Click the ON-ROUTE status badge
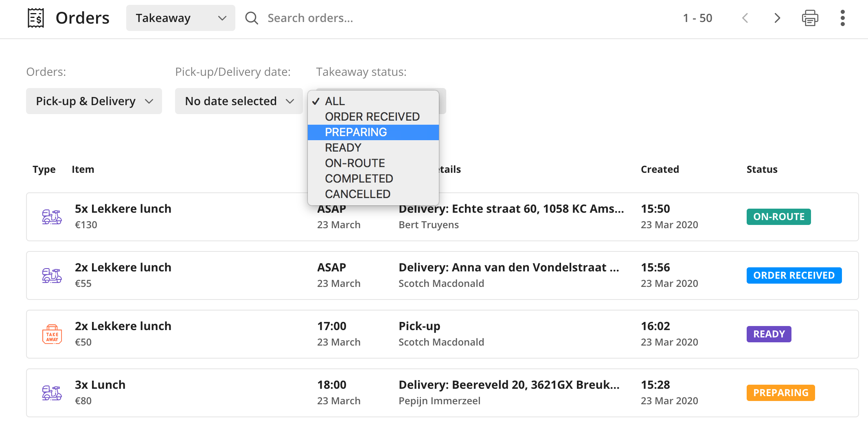 pyautogui.click(x=778, y=217)
